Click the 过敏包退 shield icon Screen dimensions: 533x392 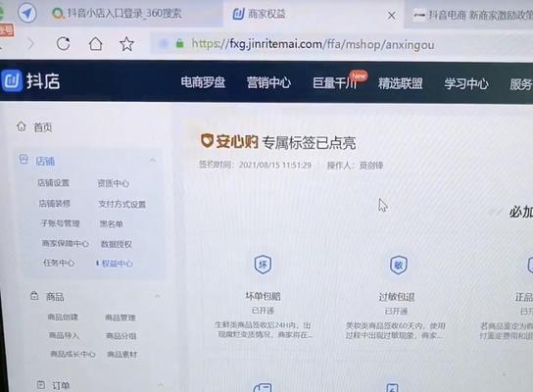(398, 265)
